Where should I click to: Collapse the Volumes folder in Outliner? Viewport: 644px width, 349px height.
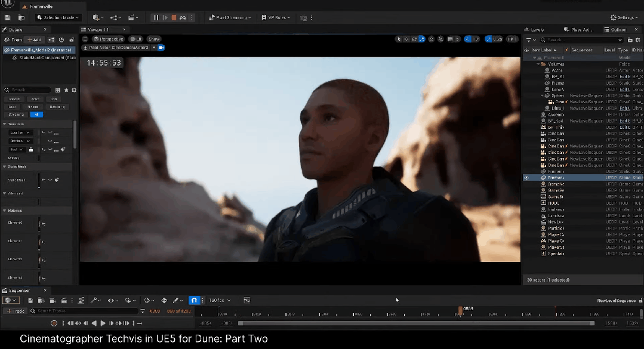pyautogui.click(x=538, y=64)
